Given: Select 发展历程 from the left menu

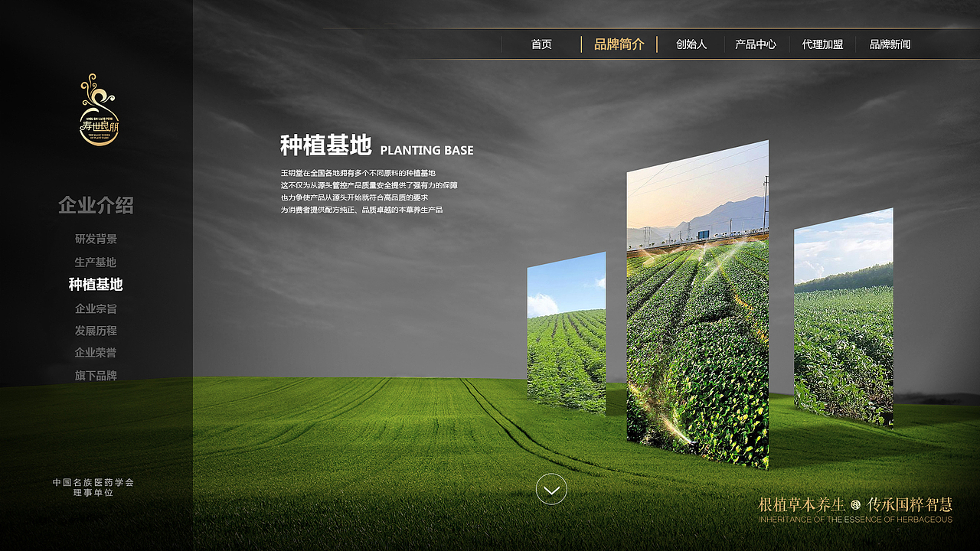Looking at the screenshot, I should point(96,331).
